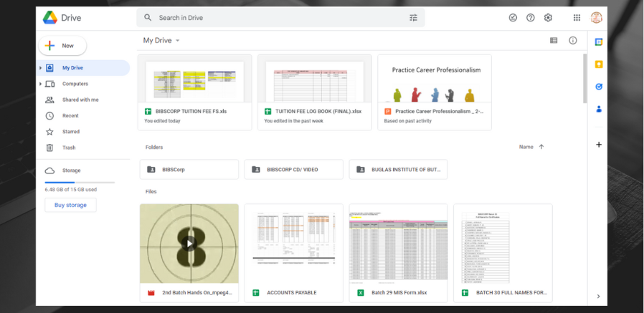The image size is (644, 313).
Task: Click Excel icon of Batch 29 MIS Form
Action: (x=360, y=293)
